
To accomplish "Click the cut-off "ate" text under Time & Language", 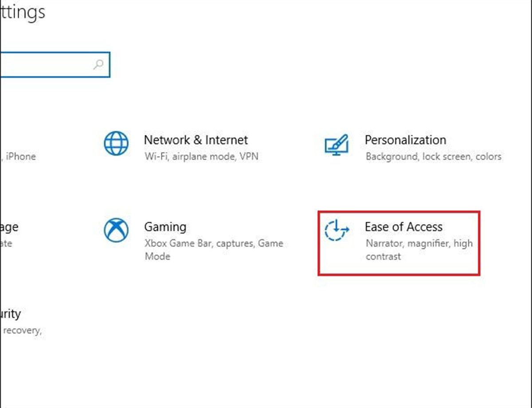I will pos(6,243).
